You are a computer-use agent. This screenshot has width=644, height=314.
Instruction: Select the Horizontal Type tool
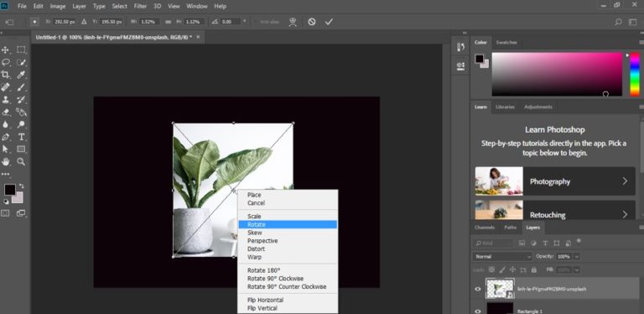coord(21,137)
